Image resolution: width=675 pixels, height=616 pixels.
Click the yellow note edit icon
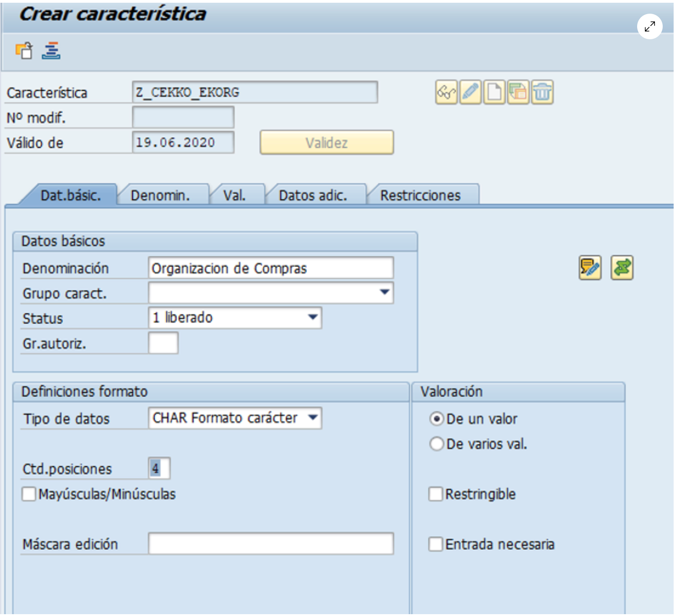[590, 268]
